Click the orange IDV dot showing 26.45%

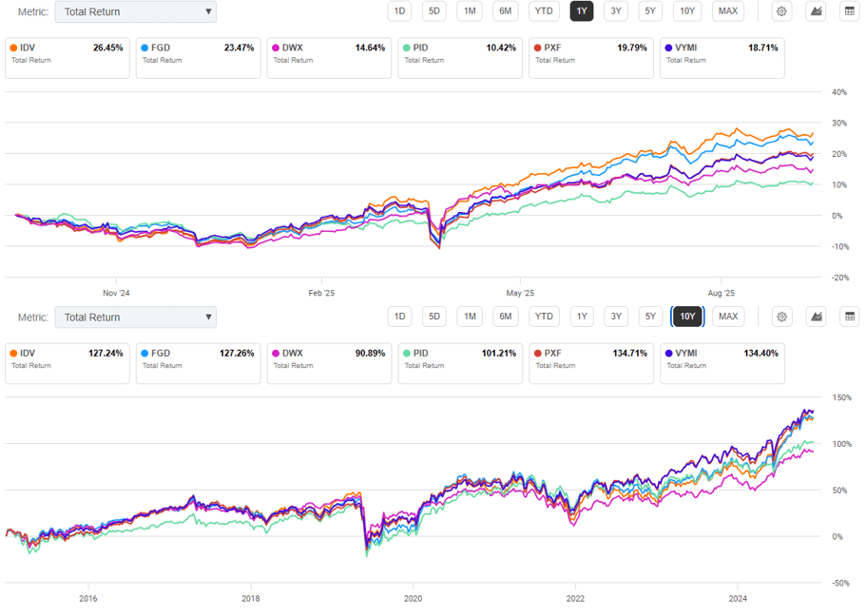[12, 48]
